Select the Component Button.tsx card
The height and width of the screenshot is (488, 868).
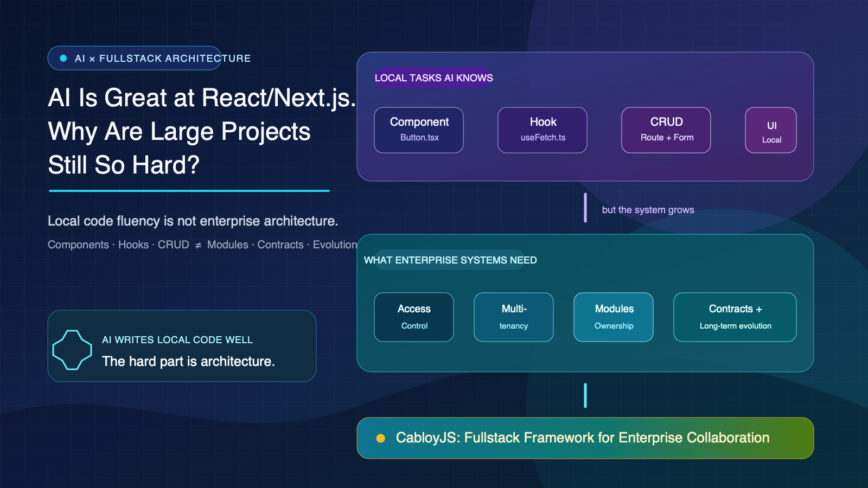[419, 130]
